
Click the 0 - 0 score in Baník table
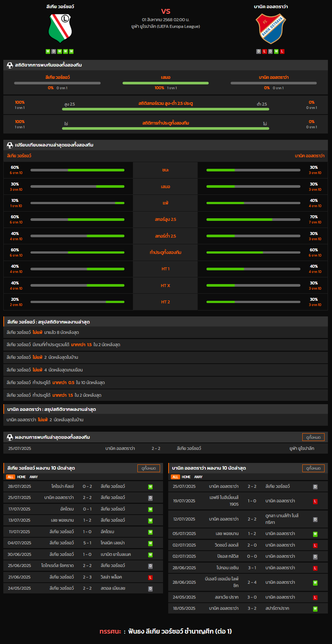click(x=252, y=557)
